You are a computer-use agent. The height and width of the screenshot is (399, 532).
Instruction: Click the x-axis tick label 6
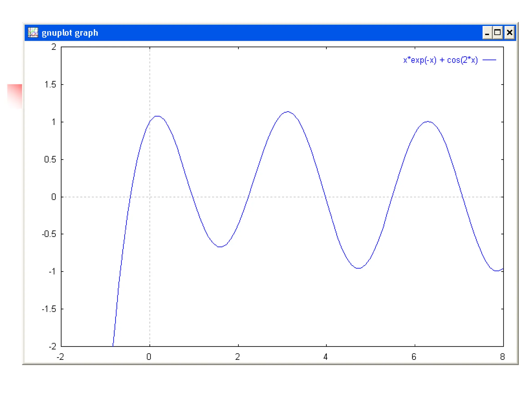[x=414, y=357]
